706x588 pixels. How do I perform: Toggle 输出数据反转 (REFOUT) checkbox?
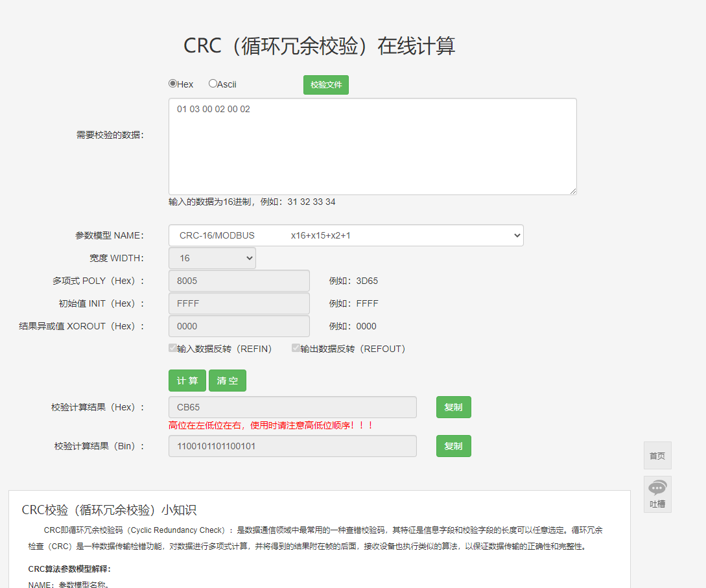point(296,348)
